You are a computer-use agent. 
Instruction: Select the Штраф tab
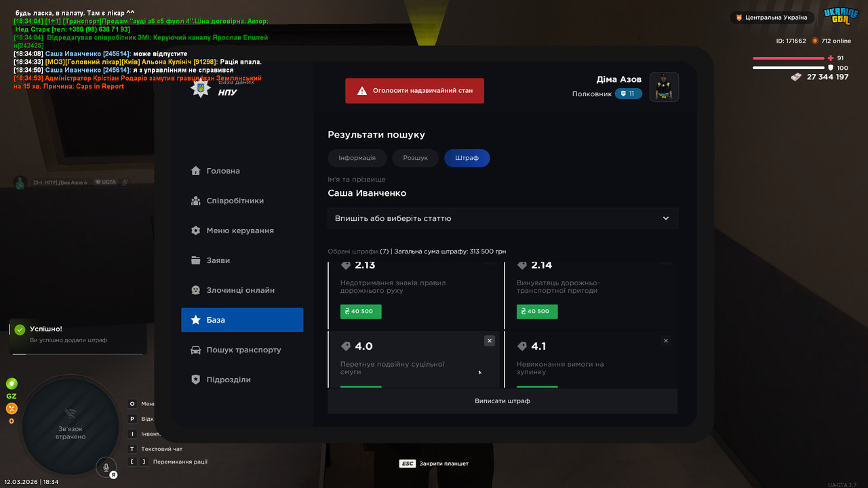click(467, 158)
